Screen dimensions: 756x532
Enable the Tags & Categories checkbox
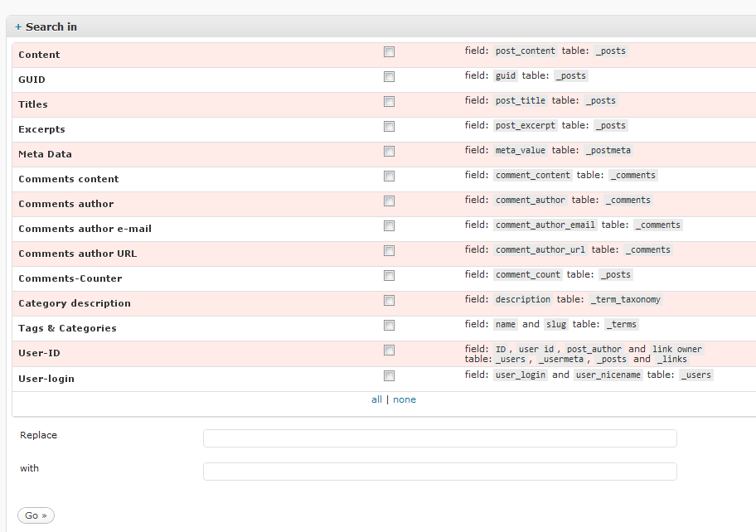pos(389,326)
